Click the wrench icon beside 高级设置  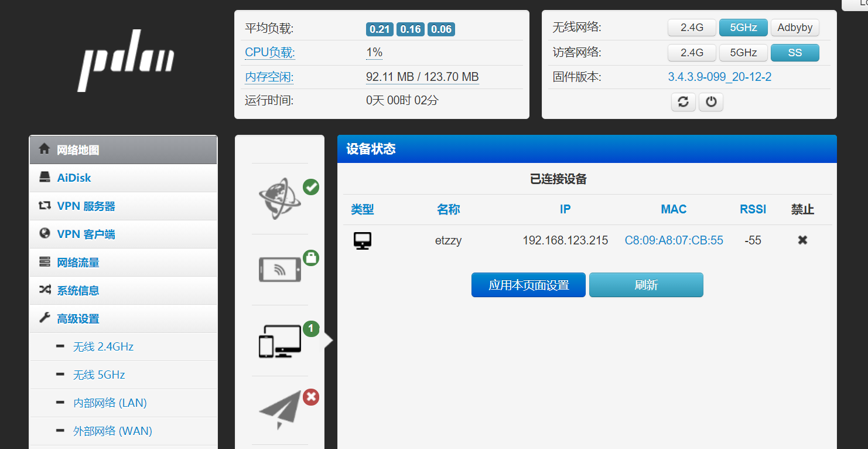tap(45, 318)
